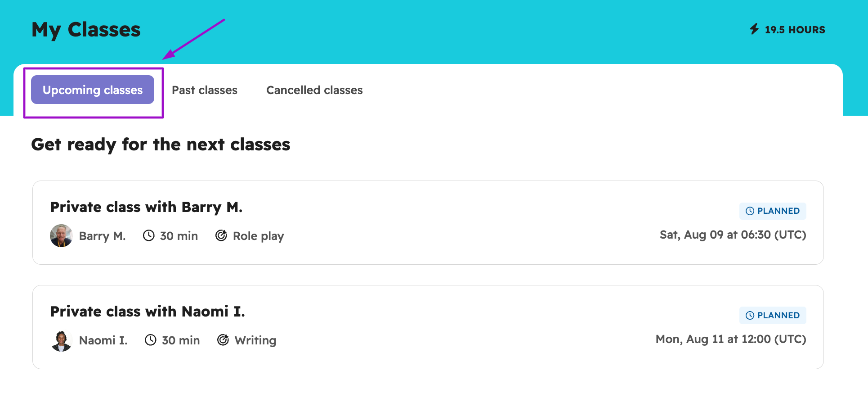The width and height of the screenshot is (868, 407).
Task: Open Barry M.'s profile avatar
Action: [61, 235]
